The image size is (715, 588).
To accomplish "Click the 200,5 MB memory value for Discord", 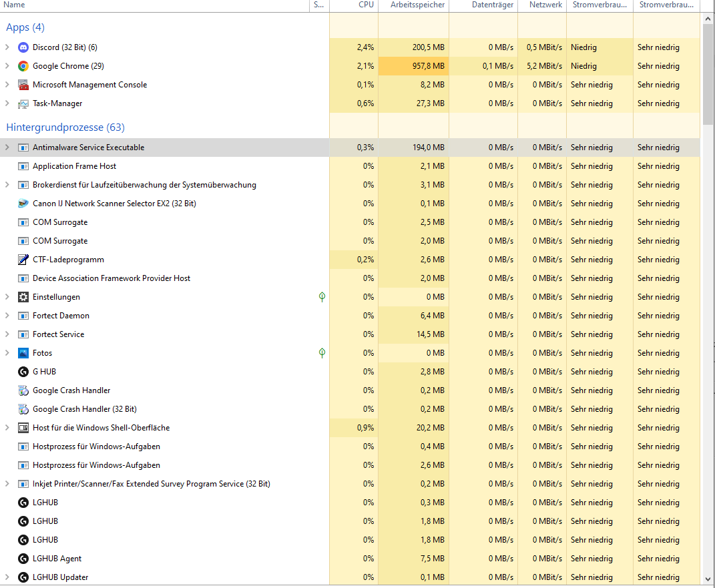I will coord(428,47).
